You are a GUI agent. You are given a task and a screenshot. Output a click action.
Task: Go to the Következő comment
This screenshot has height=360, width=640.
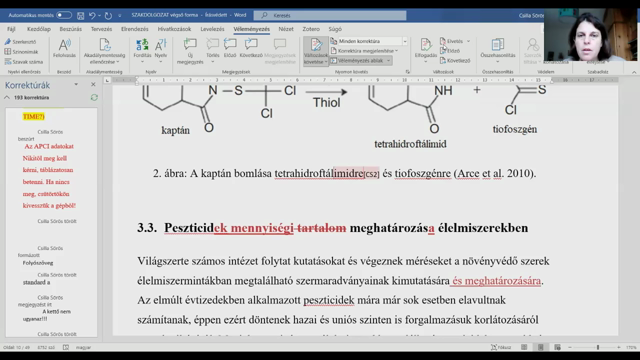point(251,48)
